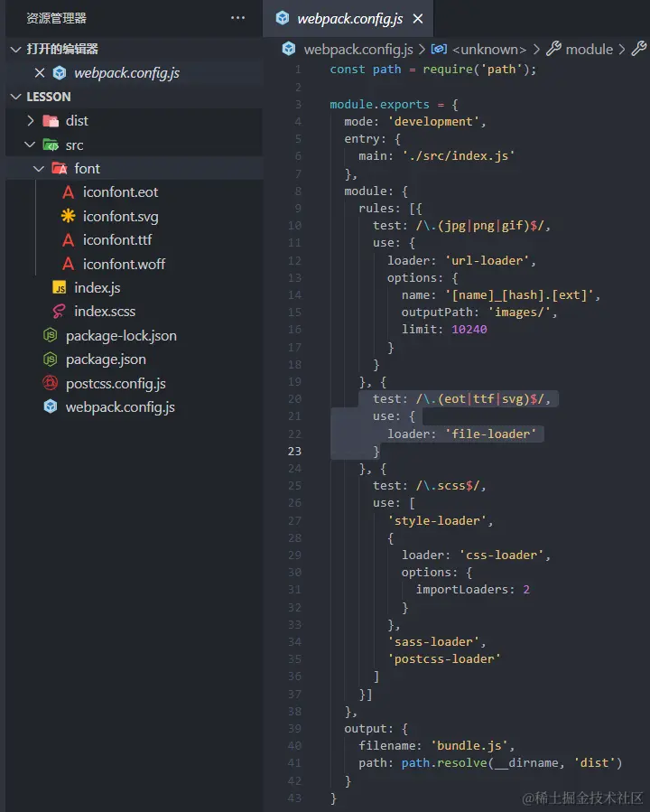Click the Node icon beside package.json
This screenshot has width=650, height=812.
coord(51,359)
